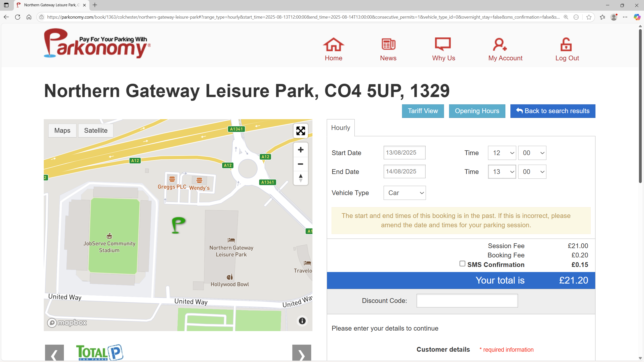Open the News section icon

coord(388,44)
